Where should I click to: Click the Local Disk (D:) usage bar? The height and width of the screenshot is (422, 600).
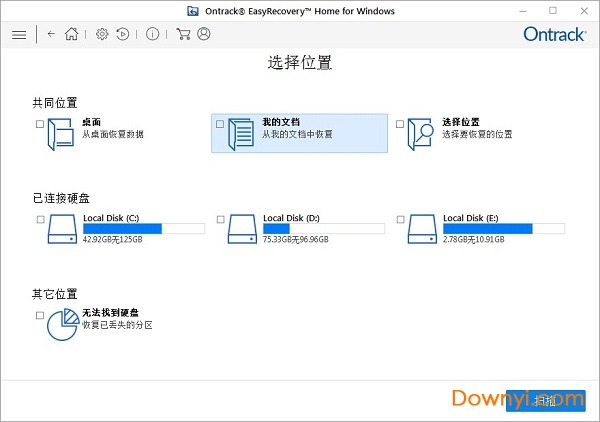[x=324, y=229]
